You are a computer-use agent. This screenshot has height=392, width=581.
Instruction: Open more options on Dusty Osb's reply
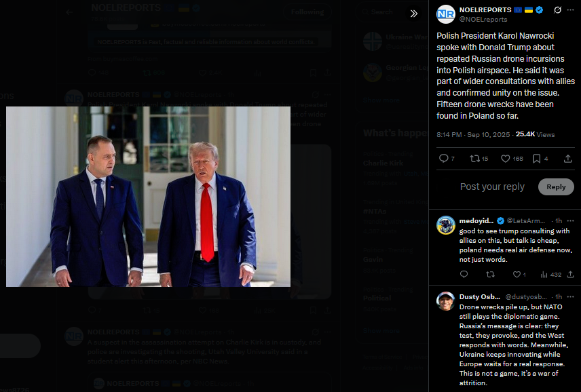571,297
